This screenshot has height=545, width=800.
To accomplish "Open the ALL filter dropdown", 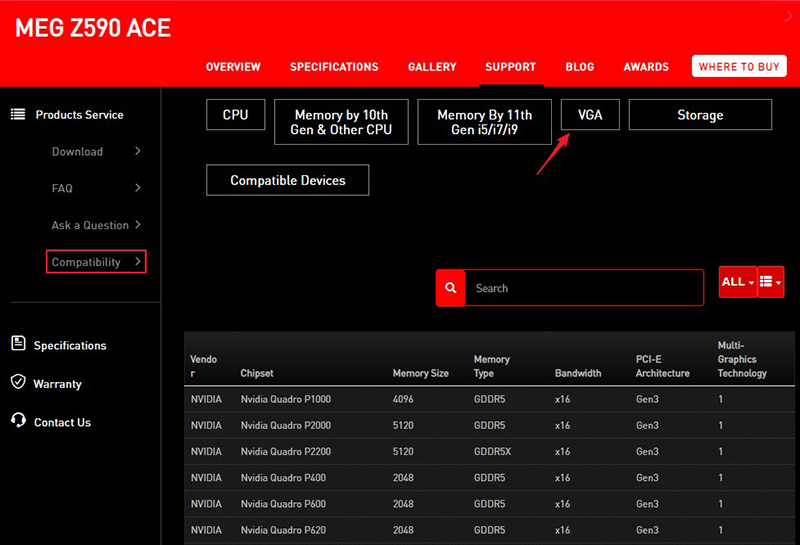I will 738,282.
